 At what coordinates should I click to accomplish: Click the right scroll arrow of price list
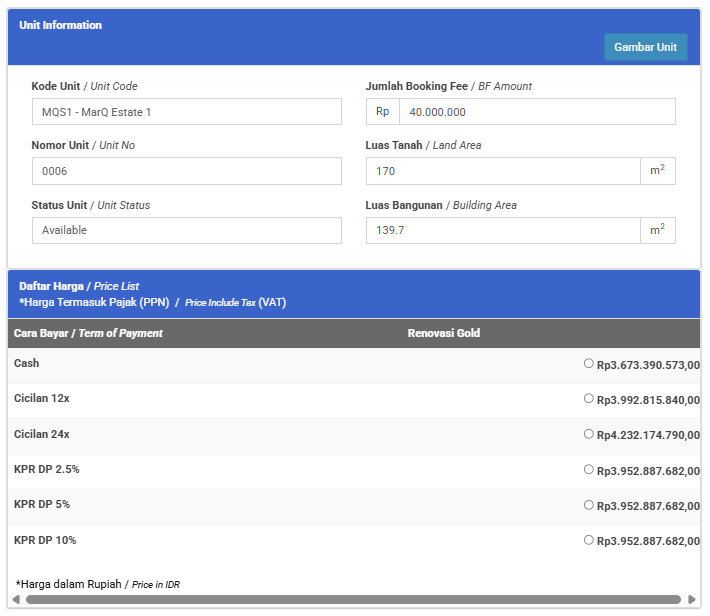[692, 600]
